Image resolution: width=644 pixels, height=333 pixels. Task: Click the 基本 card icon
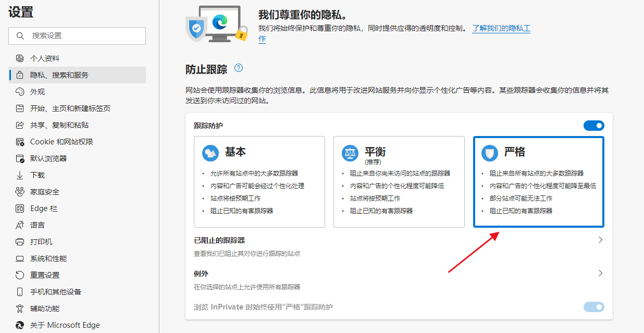click(210, 153)
